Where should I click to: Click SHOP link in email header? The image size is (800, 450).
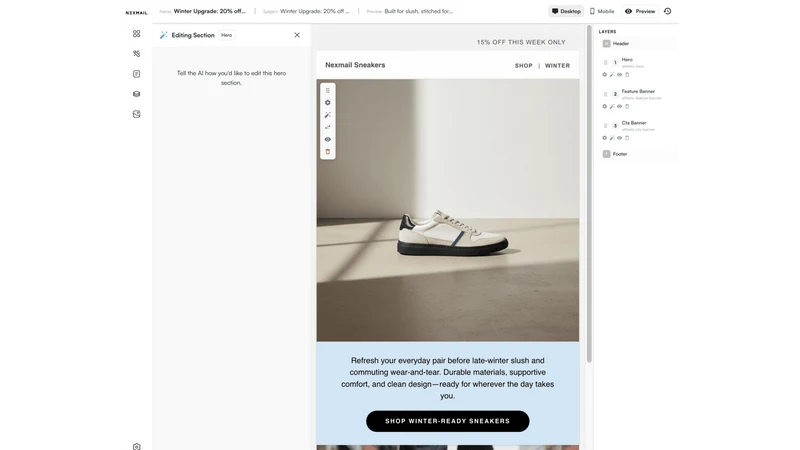point(523,66)
